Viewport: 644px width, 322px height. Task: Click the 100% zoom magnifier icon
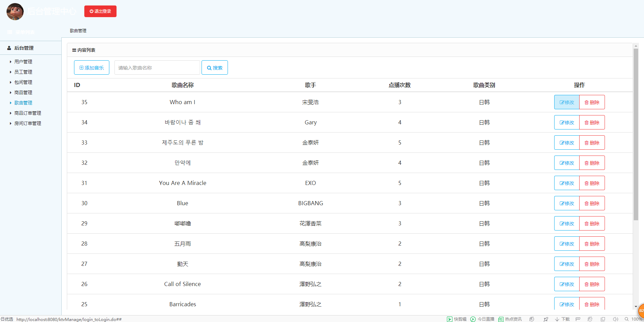pyautogui.click(x=627, y=319)
